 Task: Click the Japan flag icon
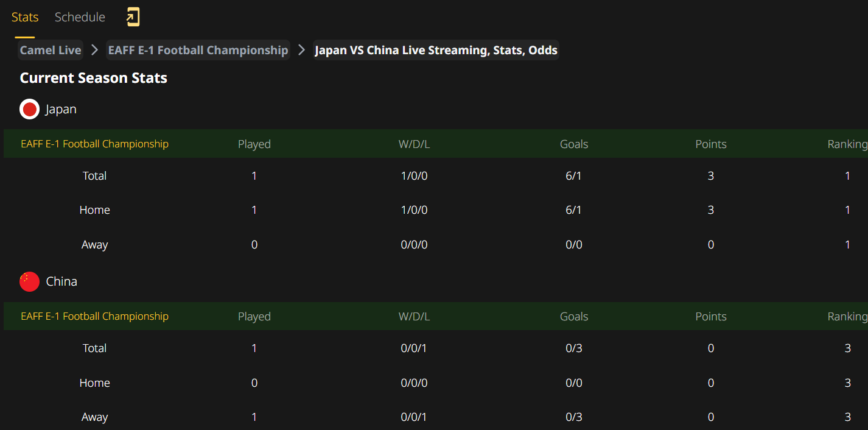pos(29,109)
